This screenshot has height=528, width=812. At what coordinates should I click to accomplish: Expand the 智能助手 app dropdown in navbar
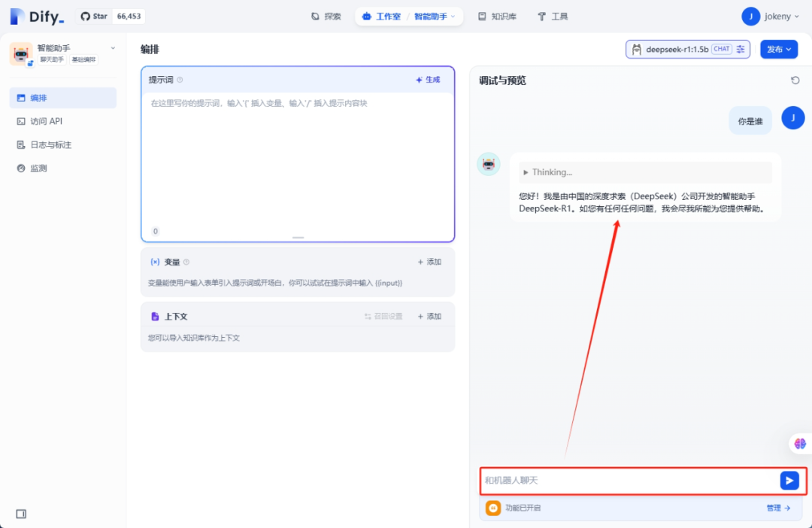pyautogui.click(x=435, y=17)
